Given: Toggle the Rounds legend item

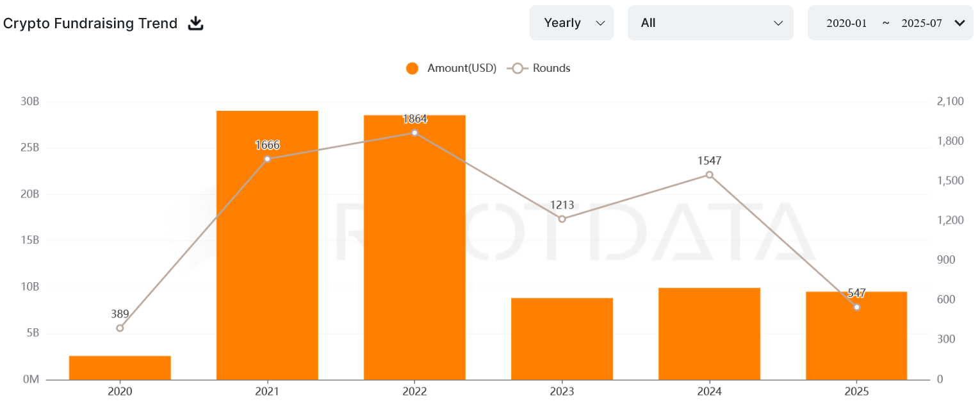Looking at the screenshot, I should click(552, 68).
